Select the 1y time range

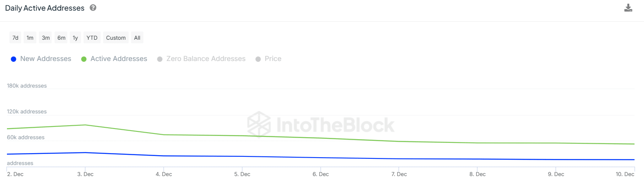coord(75,38)
